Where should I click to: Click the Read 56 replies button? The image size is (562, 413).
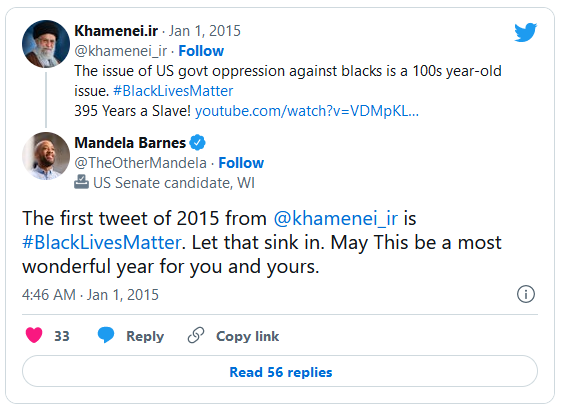[x=280, y=371]
